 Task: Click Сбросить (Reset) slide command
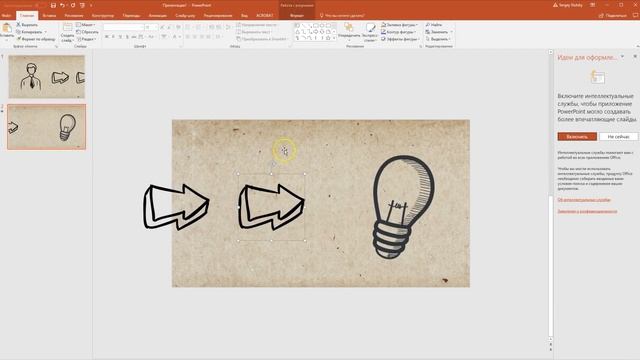click(x=87, y=32)
